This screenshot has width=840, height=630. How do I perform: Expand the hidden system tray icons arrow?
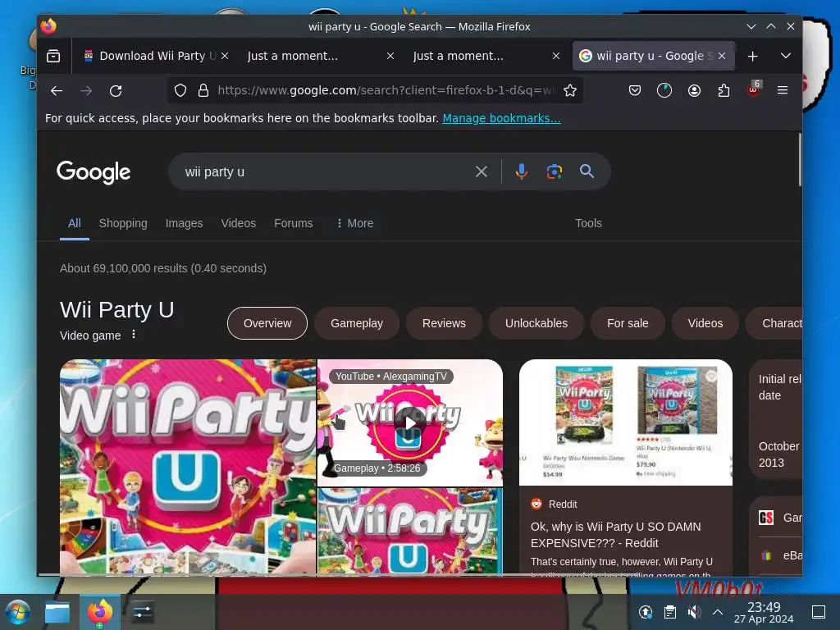(x=718, y=612)
